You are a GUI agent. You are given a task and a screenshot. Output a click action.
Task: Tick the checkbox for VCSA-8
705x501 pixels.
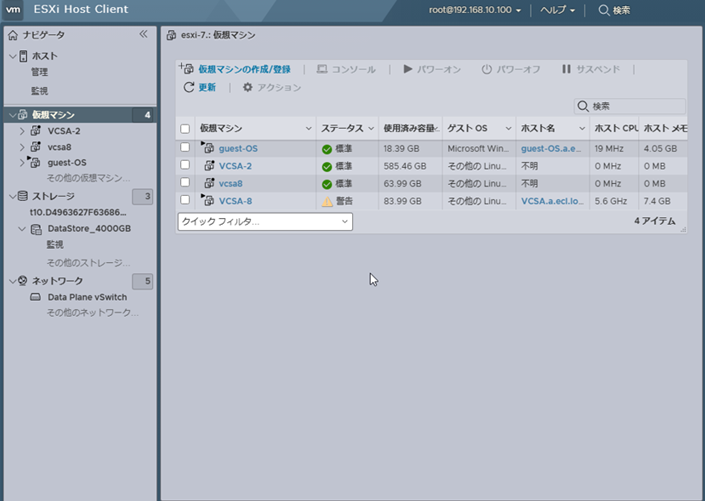tap(184, 200)
